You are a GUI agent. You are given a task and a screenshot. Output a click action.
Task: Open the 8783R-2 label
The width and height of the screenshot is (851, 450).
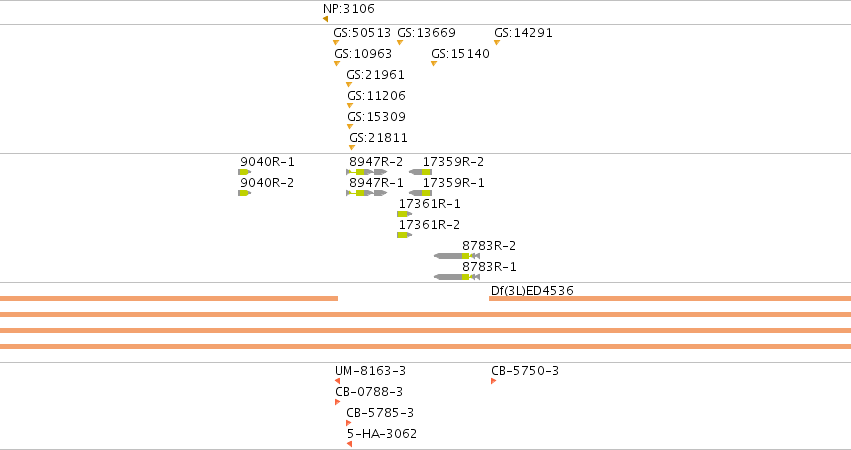point(489,246)
